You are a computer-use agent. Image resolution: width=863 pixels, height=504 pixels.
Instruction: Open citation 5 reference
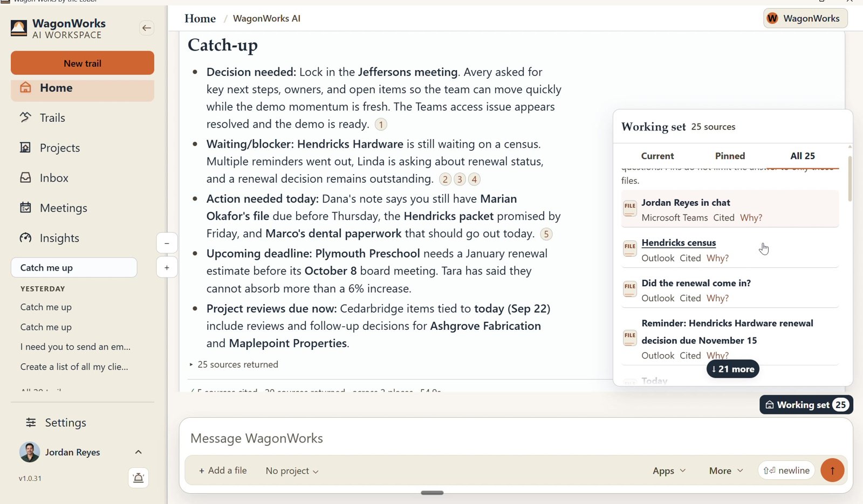pos(546,234)
